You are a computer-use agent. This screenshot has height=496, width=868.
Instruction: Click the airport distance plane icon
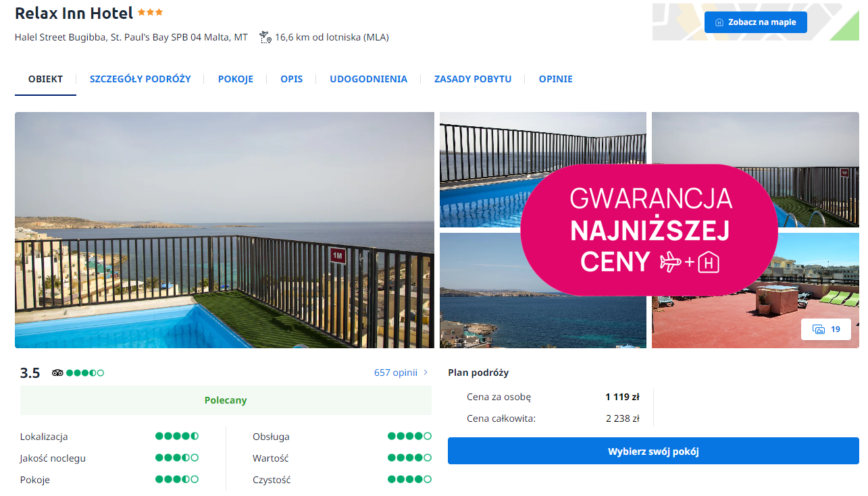[x=265, y=37]
